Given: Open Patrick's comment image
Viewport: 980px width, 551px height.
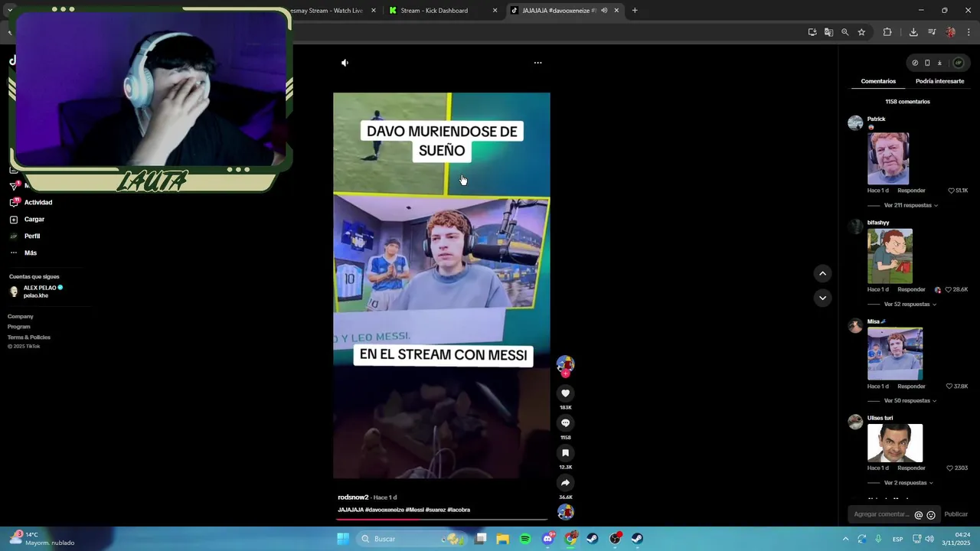Looking at the screenshot, I should pyautogui.click(x=888, y=158).
